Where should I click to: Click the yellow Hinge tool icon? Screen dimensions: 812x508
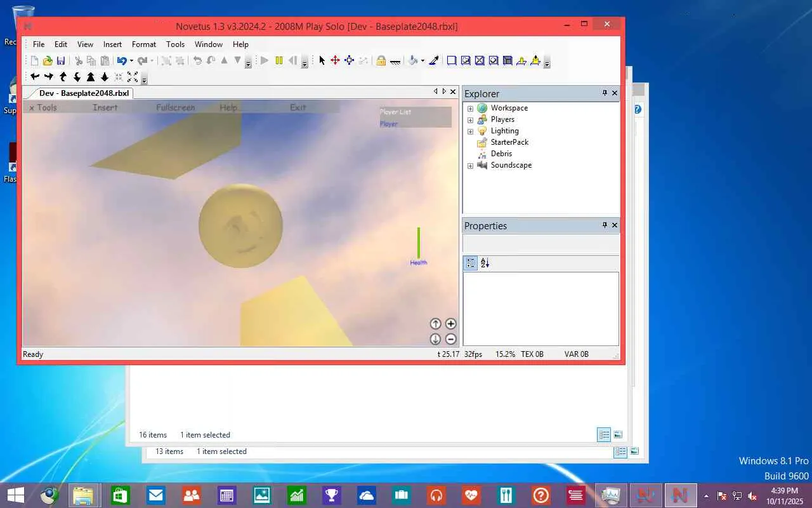[x=521, y=61]
